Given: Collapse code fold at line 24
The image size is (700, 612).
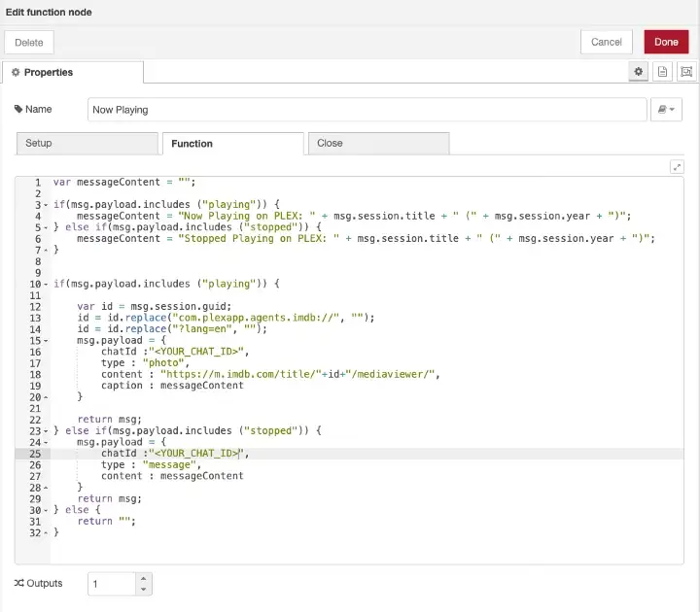Looking at the screenshot, I should (x=46, y=443).
